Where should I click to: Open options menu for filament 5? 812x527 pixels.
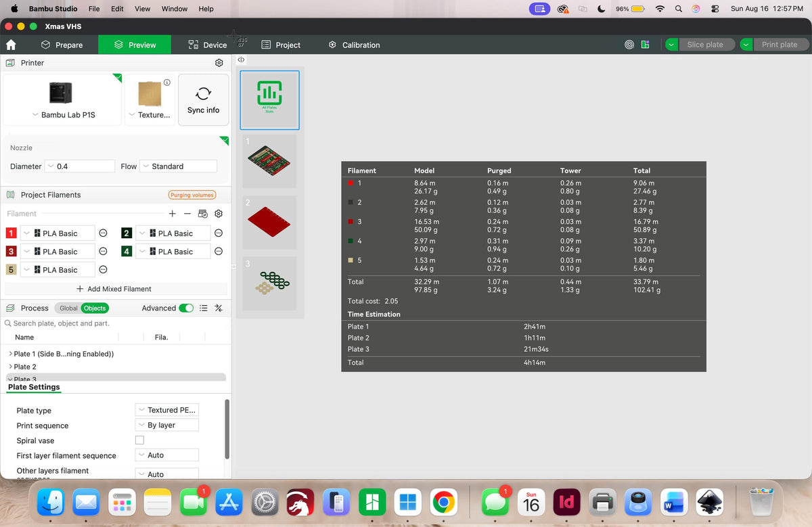click(x=103, y=269)
